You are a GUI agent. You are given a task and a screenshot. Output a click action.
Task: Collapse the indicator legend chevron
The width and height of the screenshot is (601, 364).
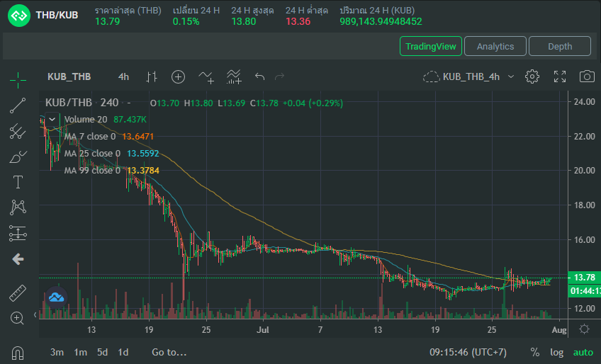52,119
